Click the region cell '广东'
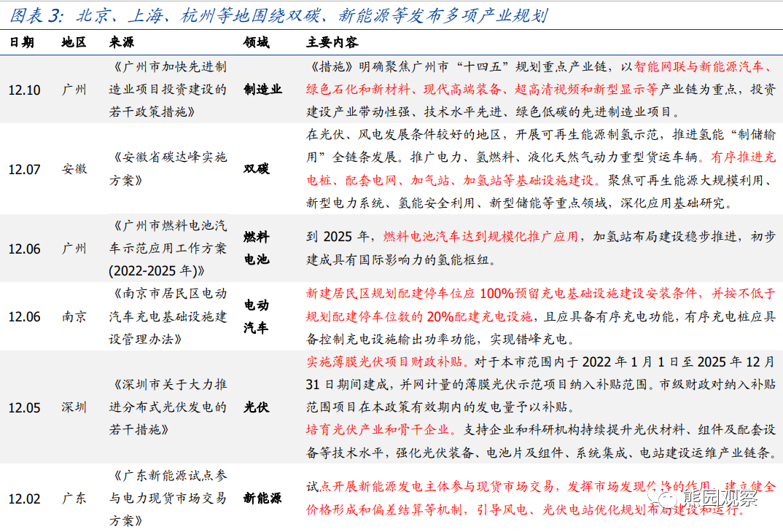Viewport: 783px width, 532px height. (74, 498)
